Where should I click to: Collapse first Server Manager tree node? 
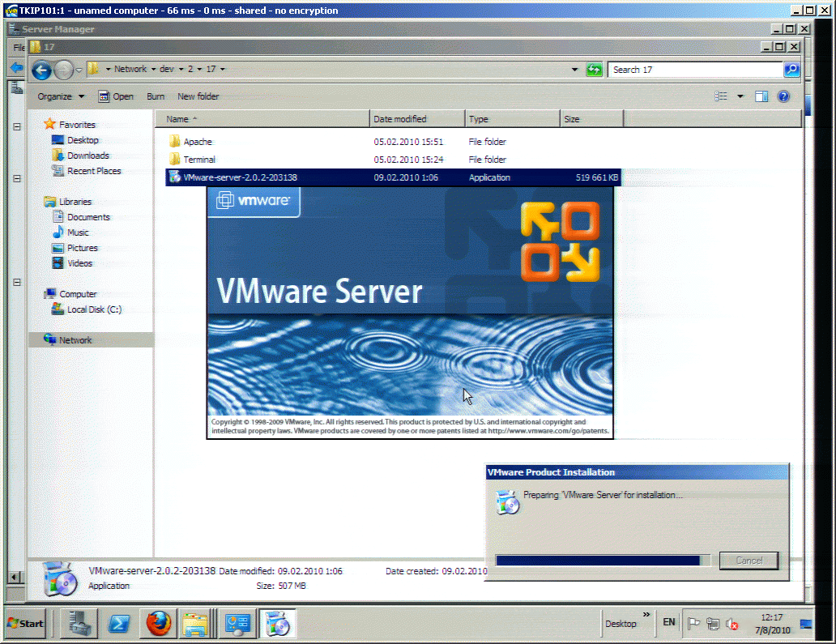tap(17, 127)
